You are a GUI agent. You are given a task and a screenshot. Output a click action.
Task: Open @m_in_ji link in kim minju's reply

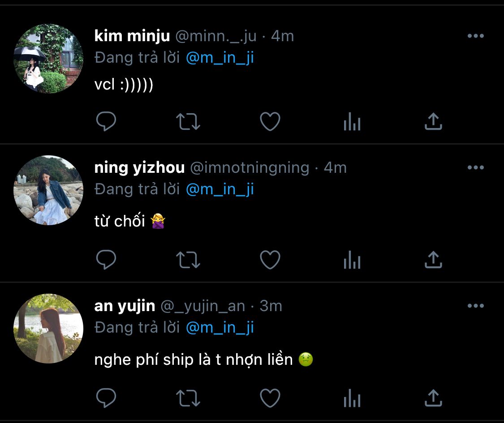(x=220, y=58)
